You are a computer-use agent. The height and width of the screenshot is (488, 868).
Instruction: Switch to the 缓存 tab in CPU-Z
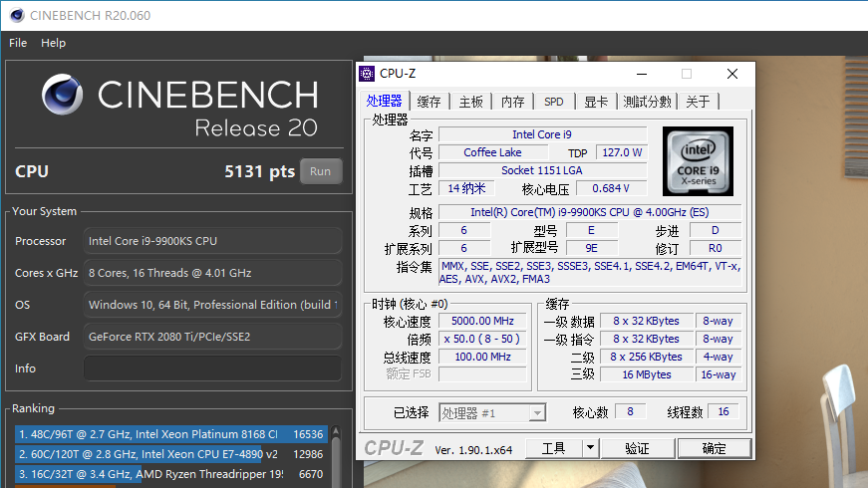coord(430,102)
